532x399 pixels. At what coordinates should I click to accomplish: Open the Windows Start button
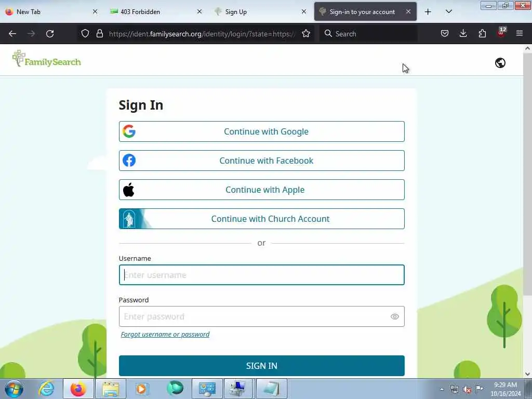[x=14, y=389]
